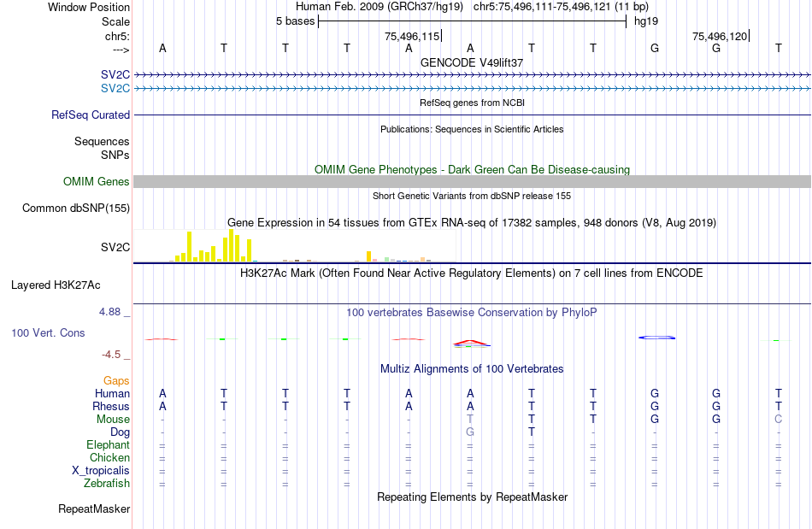812x529 pixels.
Task: Click the Common dbSNP(155) label
Action: pos(75,208)
